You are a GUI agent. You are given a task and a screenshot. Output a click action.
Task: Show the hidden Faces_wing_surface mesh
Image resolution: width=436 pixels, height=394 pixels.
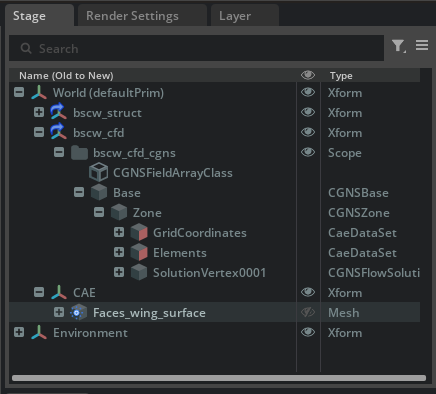click(x=308, y=312)
